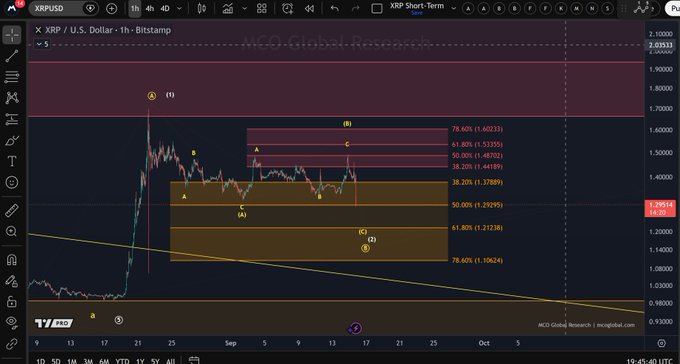Switch to the 1h timeframe
The width and height of the screenshot is (680, 364).
click(135, 8)
